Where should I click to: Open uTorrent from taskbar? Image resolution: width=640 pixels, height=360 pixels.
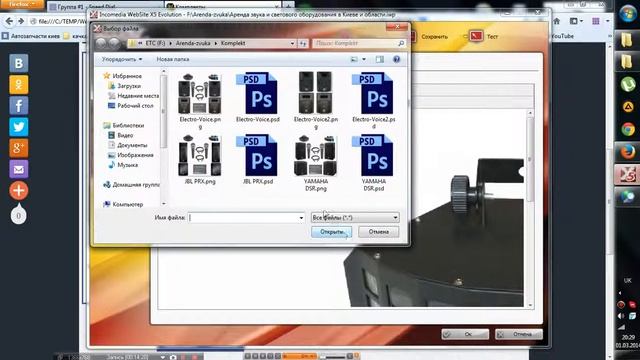pos(628,84)
